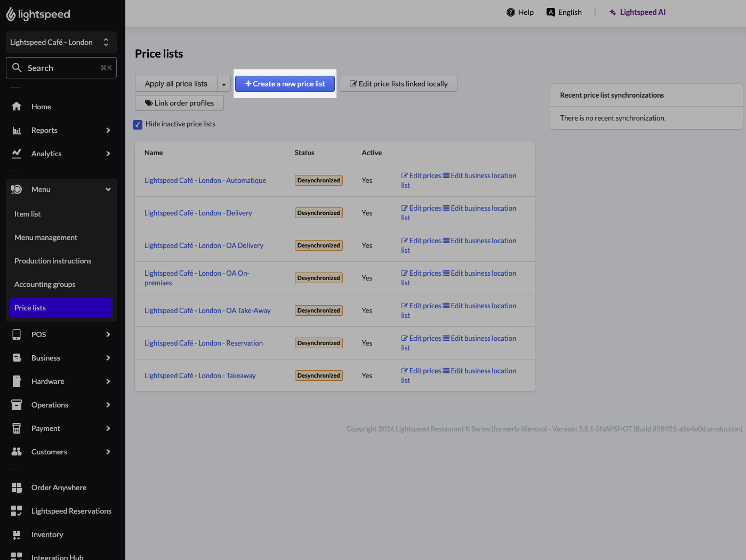The image size is (746, 560).
Task: Open Lightspeed Café - London - OA Delivery
Action: click(204, 245)
